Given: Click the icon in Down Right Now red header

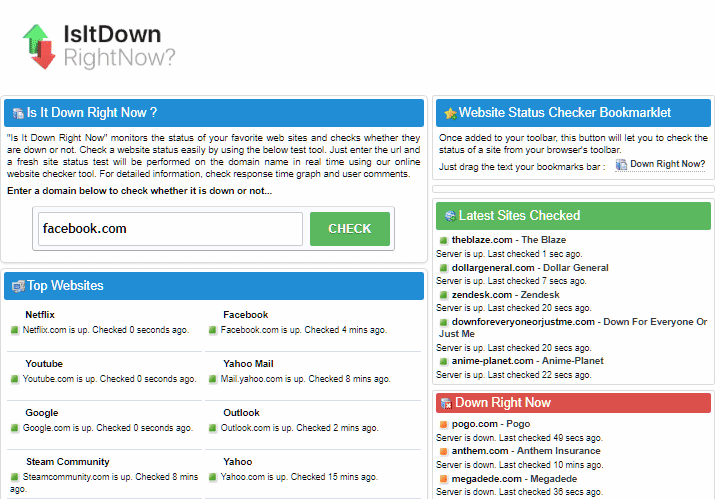Looking at the screenshot, I should [446, 403].
